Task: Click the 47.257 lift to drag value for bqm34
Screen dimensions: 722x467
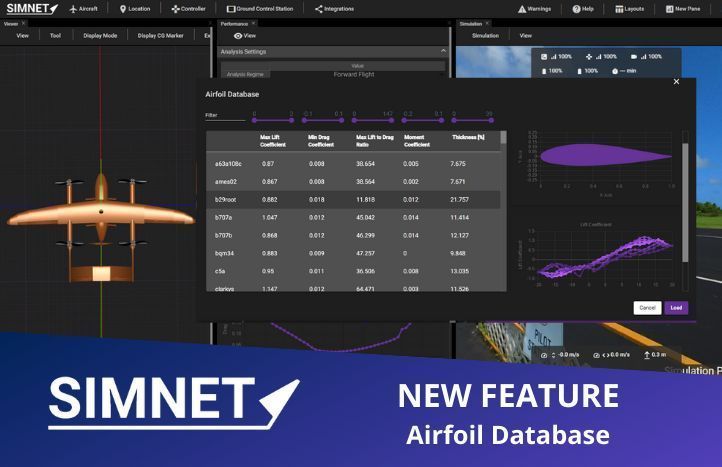Action: (365, 253)
